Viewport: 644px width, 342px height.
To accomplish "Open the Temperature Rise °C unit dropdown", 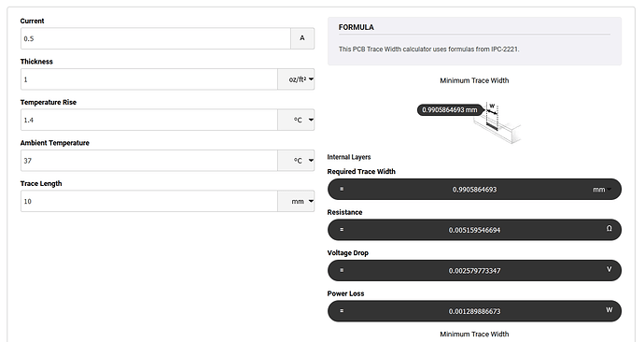I will (x=296, y=120).
